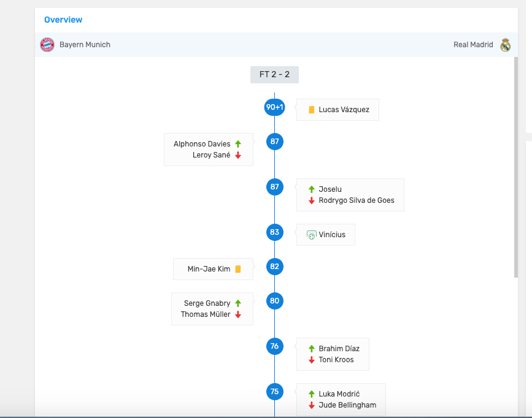Viewport: 532px width, 418px height.
Task: Open Vinícius player name
Action: (x=332, y=235)
